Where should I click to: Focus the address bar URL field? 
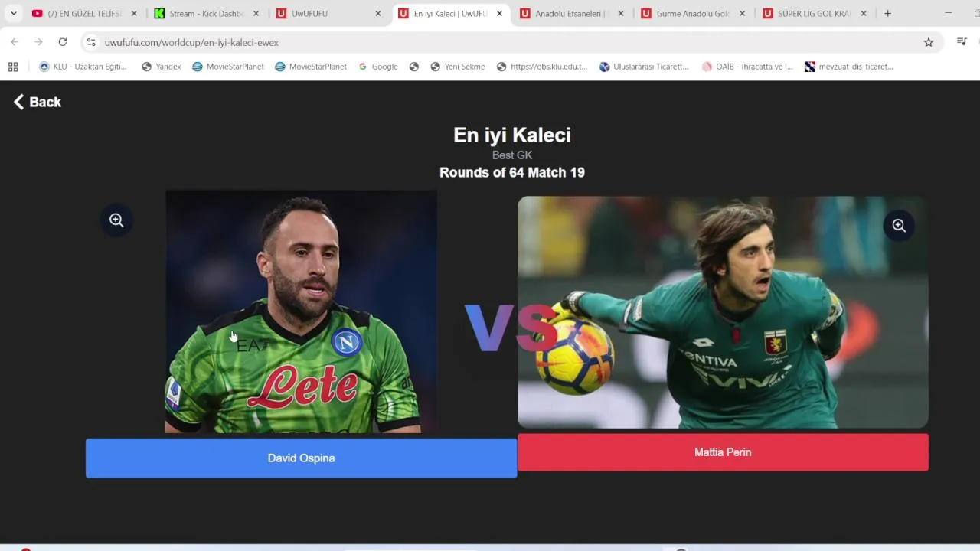coord(505,42)
